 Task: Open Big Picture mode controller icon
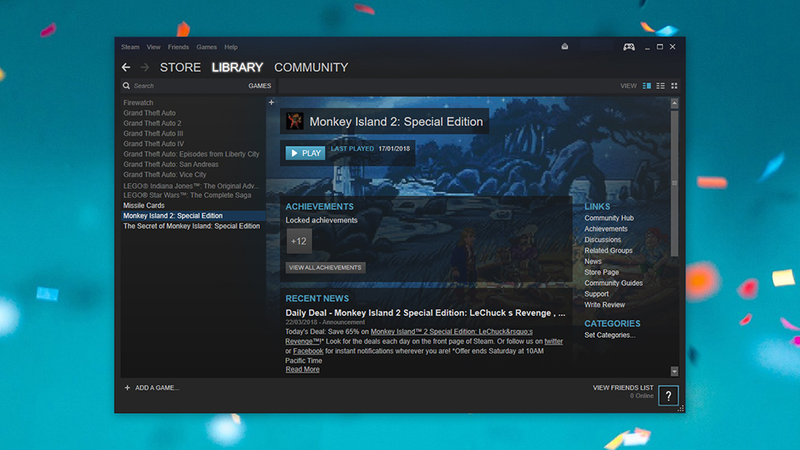click(629, 47)
